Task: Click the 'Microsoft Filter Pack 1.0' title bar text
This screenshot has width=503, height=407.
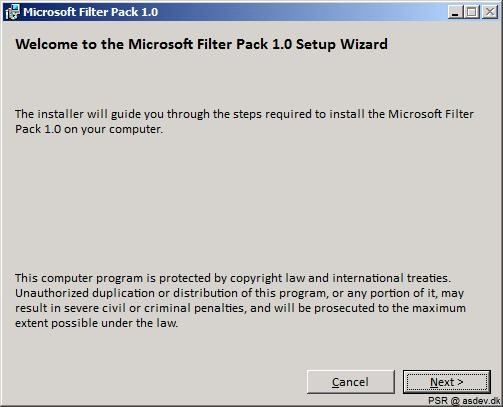Action: click(90, 12)
